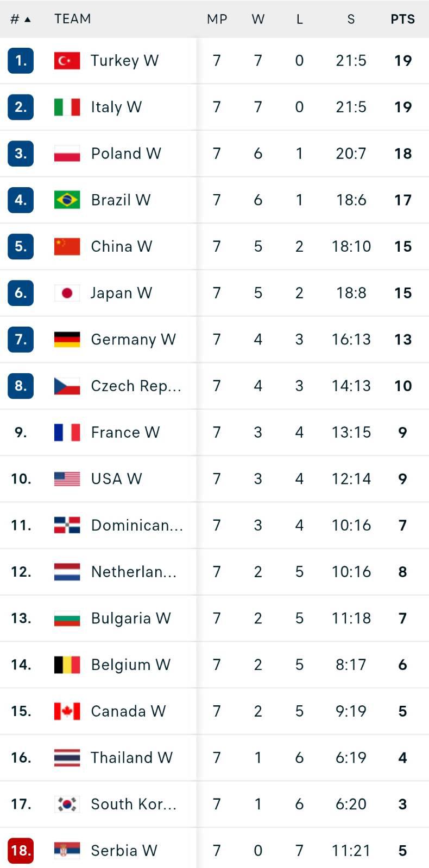The width and height of the screenshot is (429, 868).
Task: Click the Serbia flag icon
Action: point(67,850)
